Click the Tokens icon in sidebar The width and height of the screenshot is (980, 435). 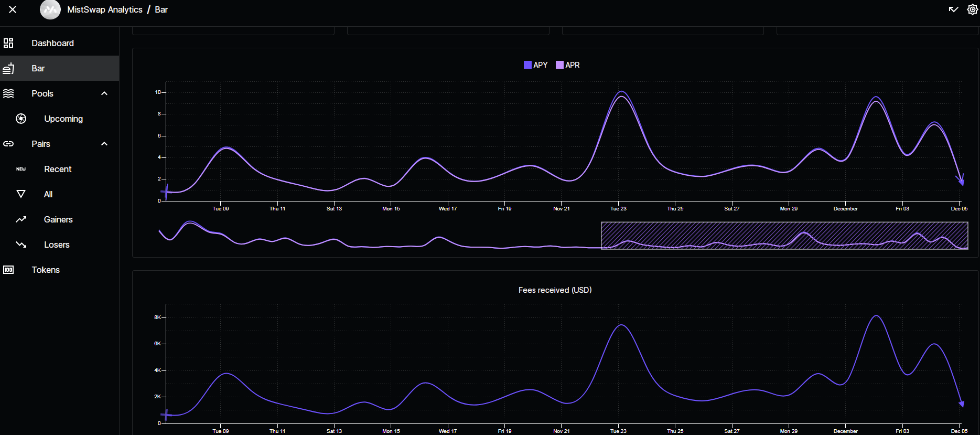pyautogui.click(x=8, y=270)
